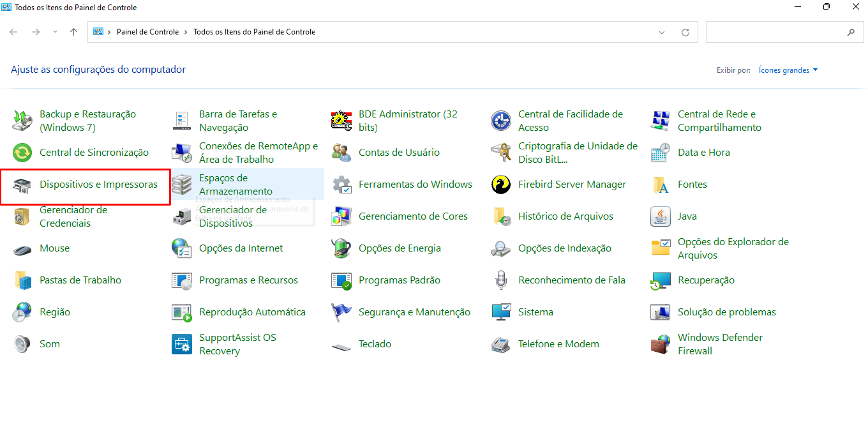Go up one folder level arrow
The height and width of the screenshot is (445, 868).
[73, 32]
